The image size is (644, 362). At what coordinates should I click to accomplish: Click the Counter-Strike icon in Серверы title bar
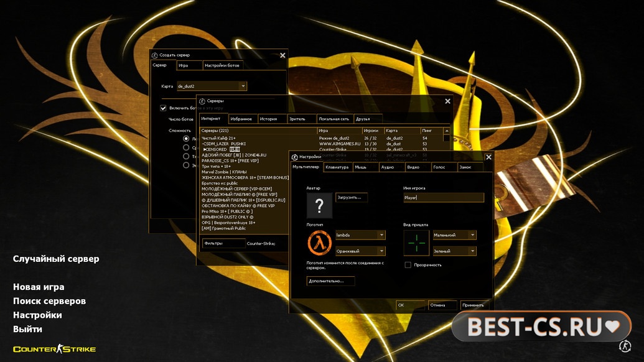click(x=202, y=101)
